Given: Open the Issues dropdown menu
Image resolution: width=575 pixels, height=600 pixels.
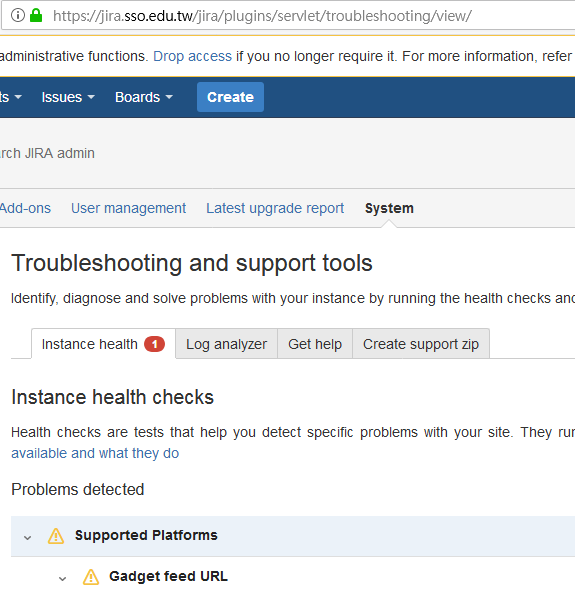Looking at the screenshot, I should [68, 97].
